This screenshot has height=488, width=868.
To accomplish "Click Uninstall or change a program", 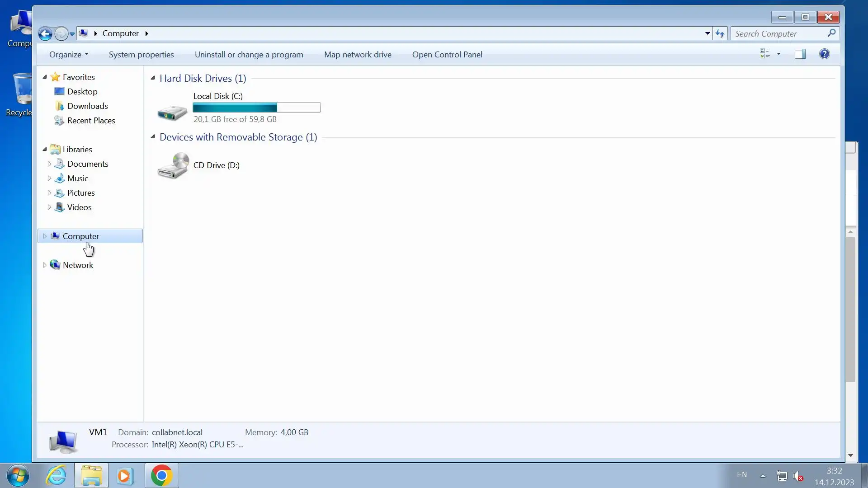I will point(249,55).
